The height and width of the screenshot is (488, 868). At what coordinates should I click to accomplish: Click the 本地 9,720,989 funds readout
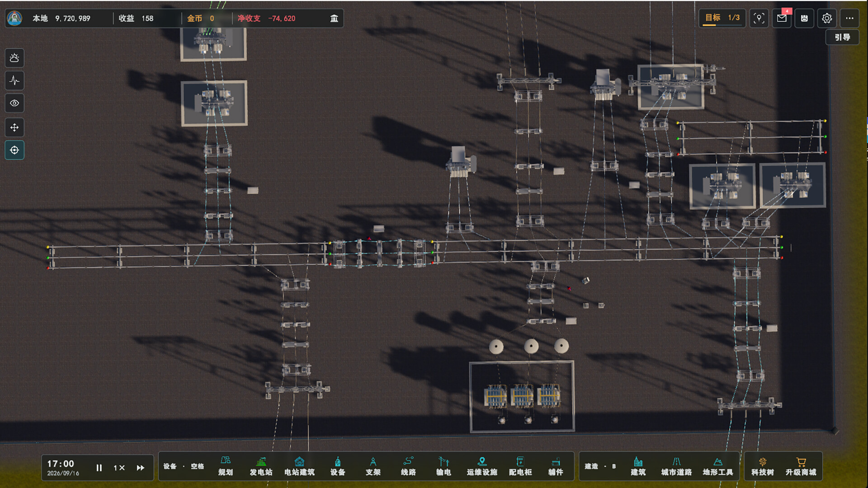(x=61, y=18)
